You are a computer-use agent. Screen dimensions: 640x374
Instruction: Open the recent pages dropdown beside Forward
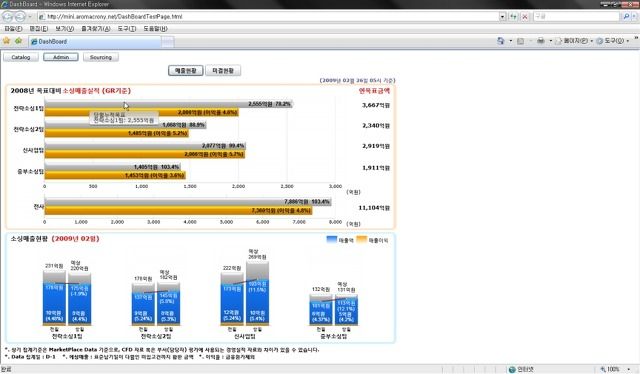[x=30, y=17]
